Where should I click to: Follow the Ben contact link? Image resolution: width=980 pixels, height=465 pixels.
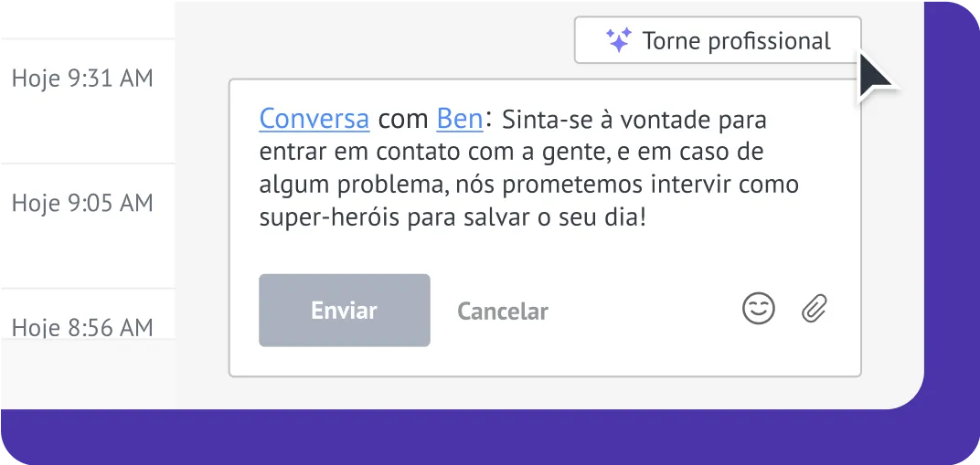pos(460,119)
